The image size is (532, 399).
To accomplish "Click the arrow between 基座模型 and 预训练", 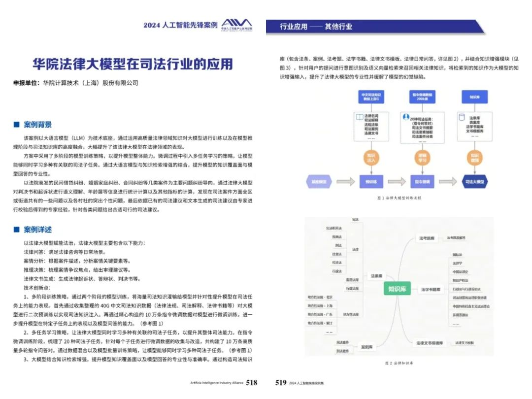I will point(345,181).
